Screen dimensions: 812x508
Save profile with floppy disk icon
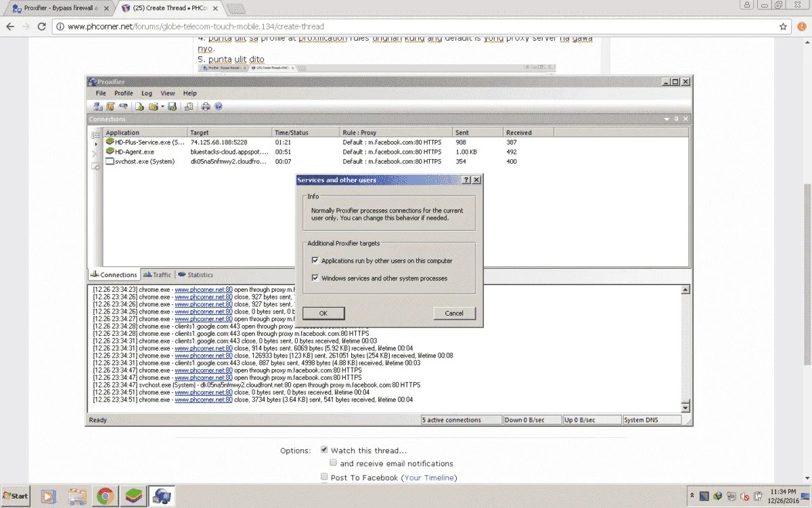(173, 106)
